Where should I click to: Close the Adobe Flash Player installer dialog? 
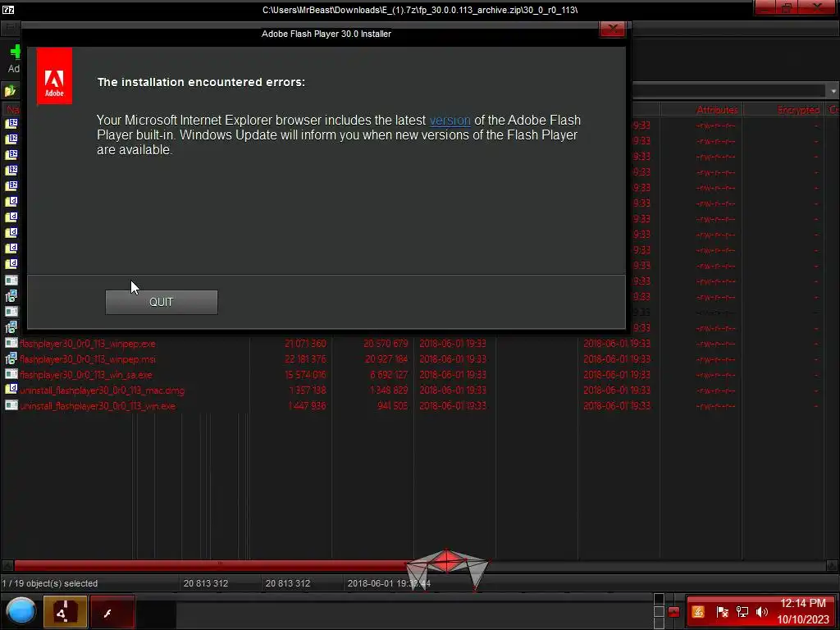coord(612,29)
